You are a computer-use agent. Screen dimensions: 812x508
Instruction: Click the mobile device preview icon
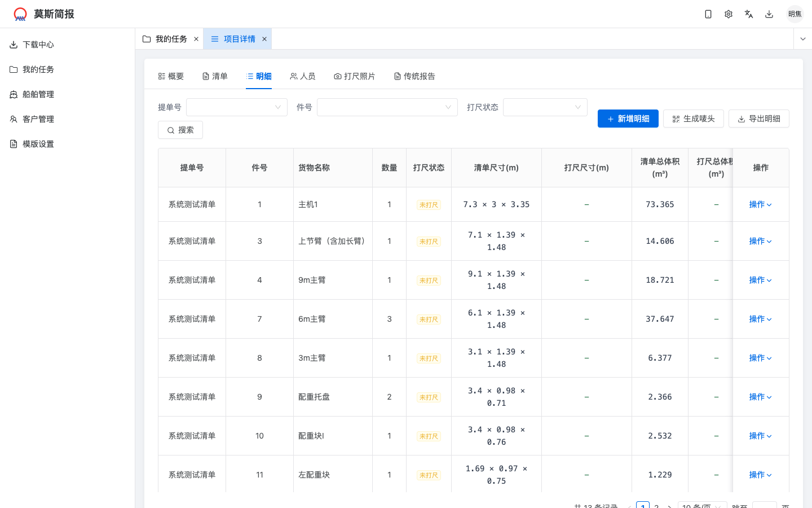click(x=708, y=14)
